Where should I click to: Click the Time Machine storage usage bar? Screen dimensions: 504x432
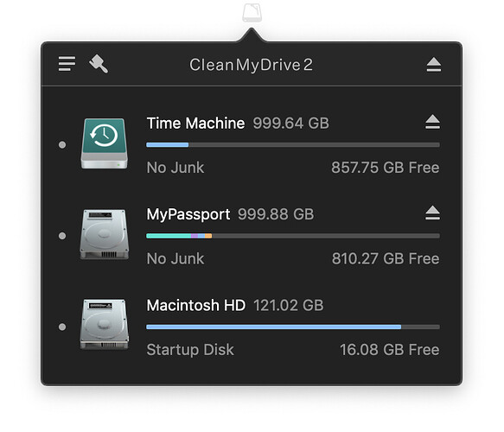pos(293,145)
